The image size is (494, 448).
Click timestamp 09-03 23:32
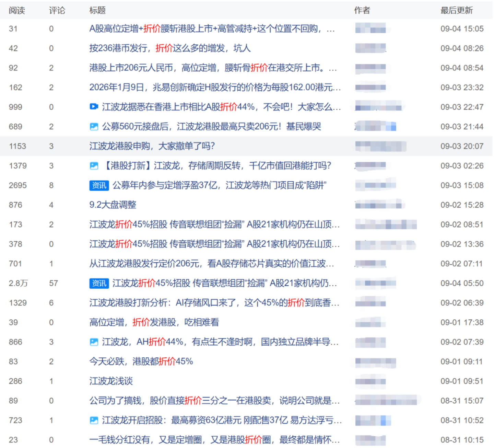click(462, 87)
